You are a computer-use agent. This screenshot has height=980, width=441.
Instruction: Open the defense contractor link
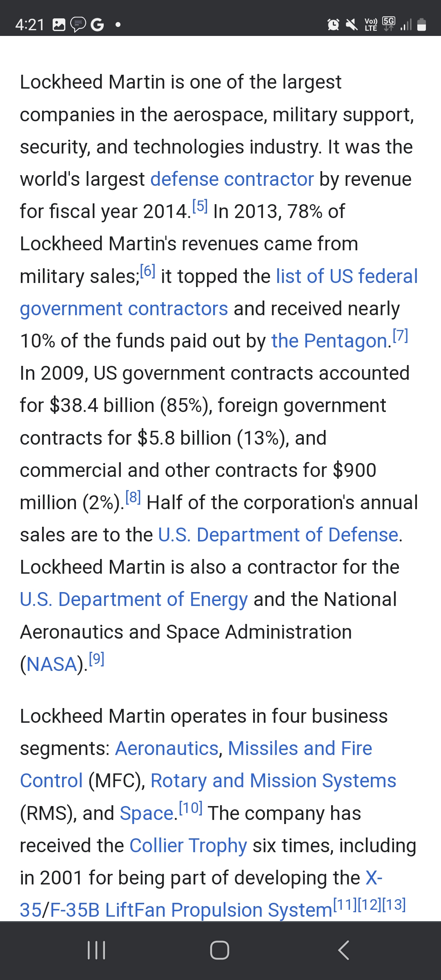pos(232,179)
